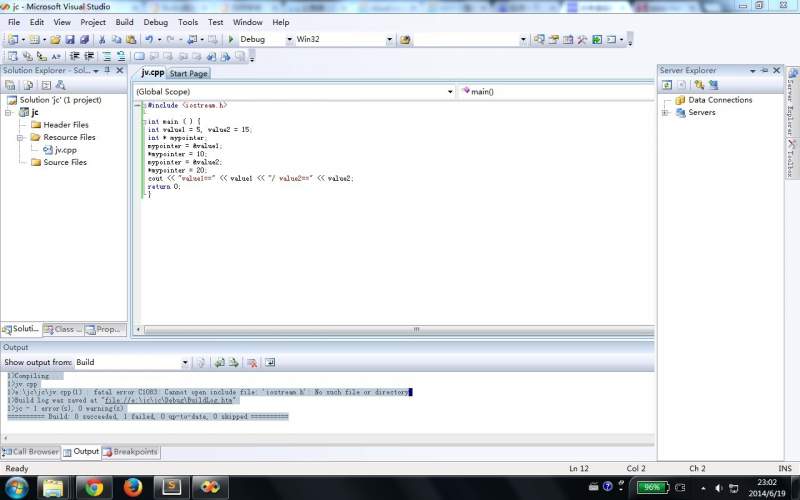
Task: Switch to the Breakpoints tab
Action: (131, 452)
